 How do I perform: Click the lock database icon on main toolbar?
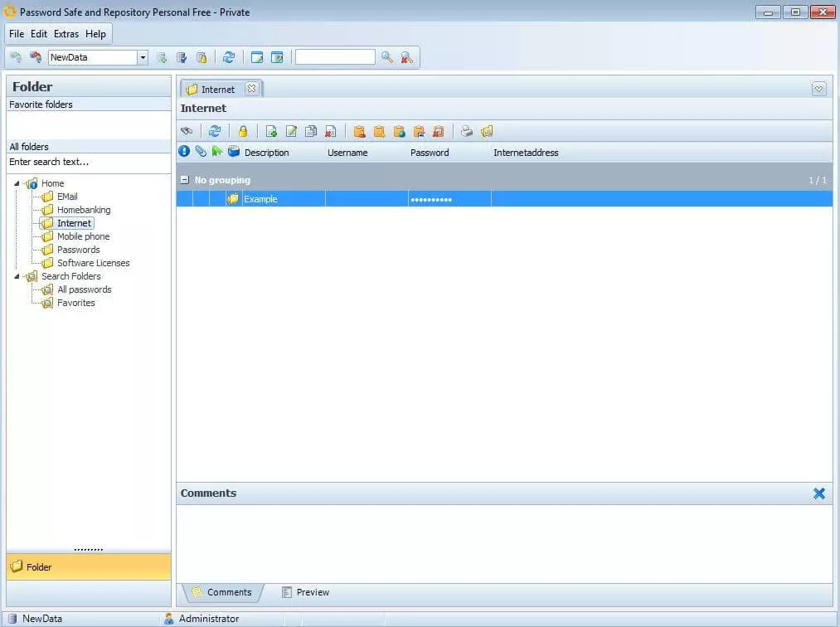pos(202,57)
